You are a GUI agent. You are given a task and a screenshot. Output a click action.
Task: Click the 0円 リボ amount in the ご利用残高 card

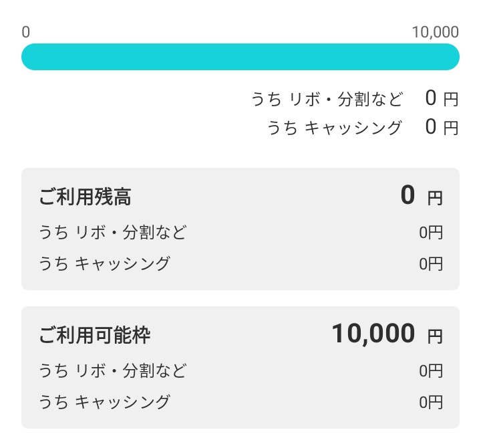(x=431, y=233)
